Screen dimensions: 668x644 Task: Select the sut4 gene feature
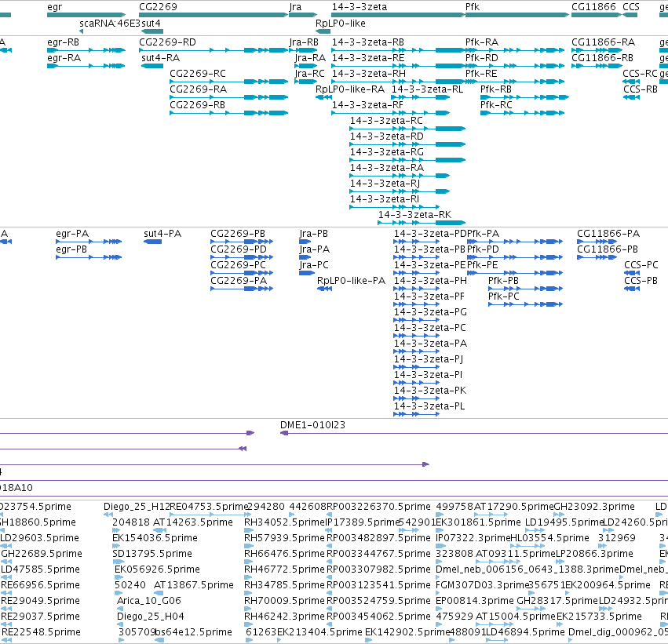(152, 31)
